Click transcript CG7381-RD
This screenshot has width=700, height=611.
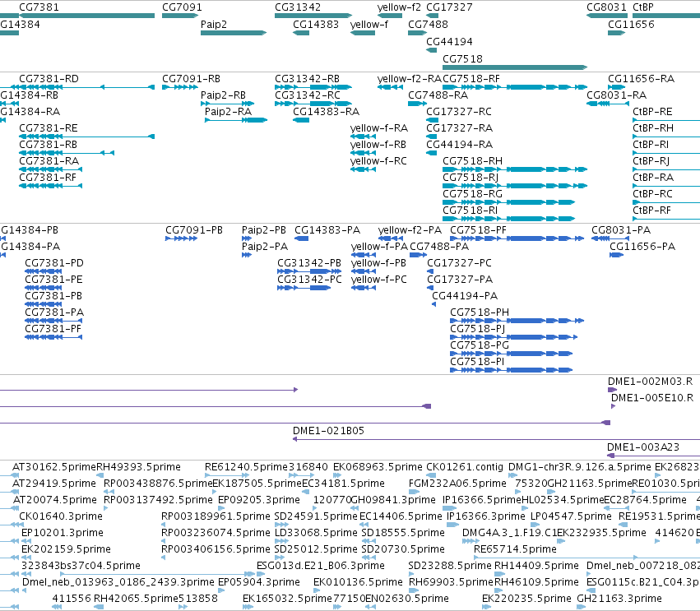point(86,87)
